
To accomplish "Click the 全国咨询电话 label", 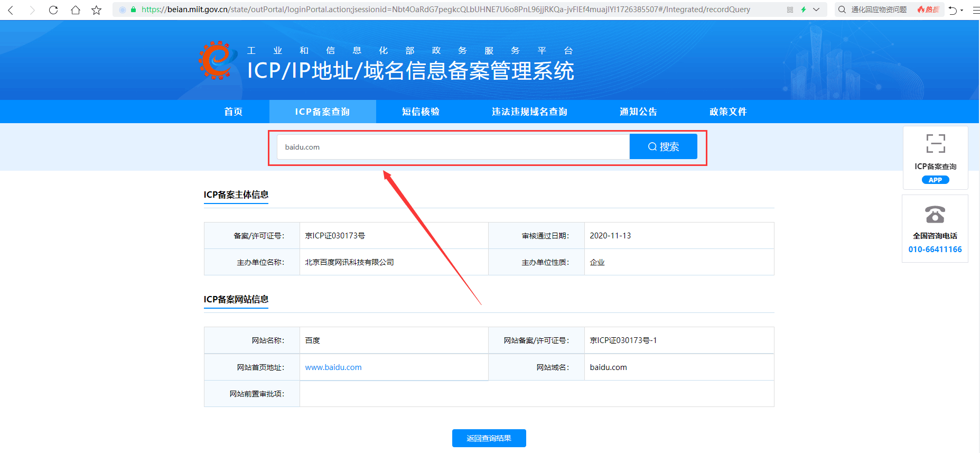I will (935, 236).
